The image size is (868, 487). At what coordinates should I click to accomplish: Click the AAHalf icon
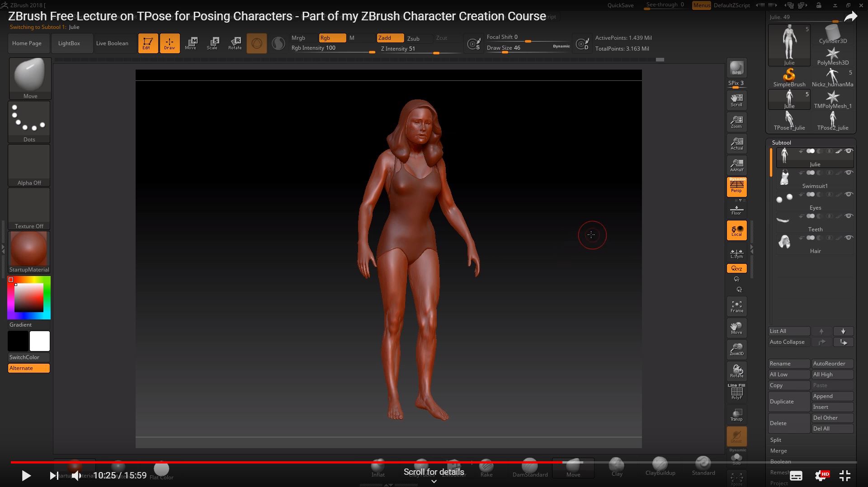(736, 165)
